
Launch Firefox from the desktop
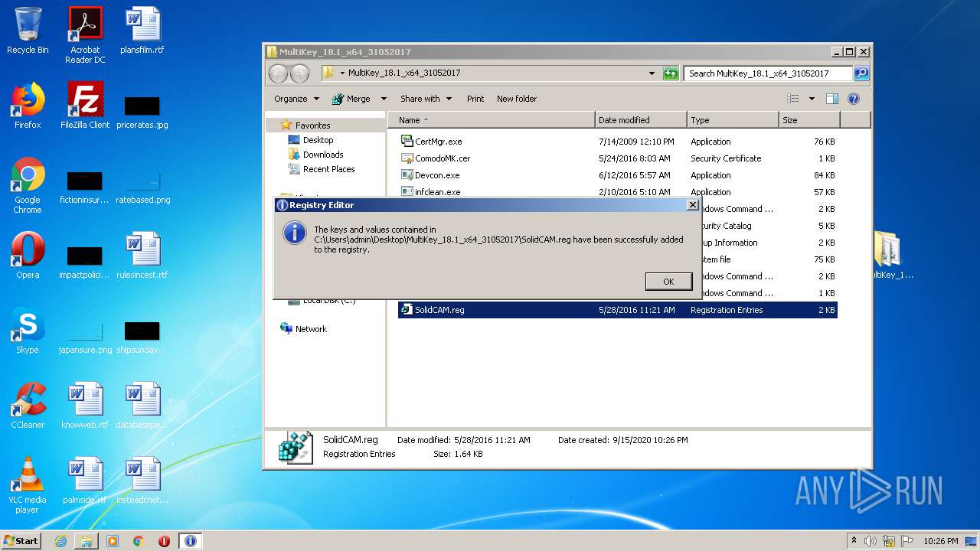coord(28,106)
